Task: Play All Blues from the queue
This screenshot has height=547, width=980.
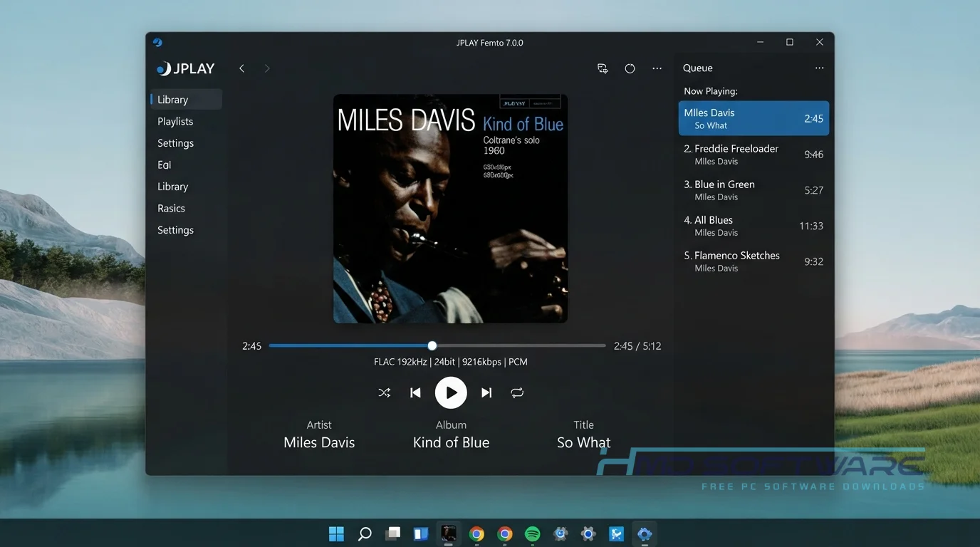Action: 754,226
